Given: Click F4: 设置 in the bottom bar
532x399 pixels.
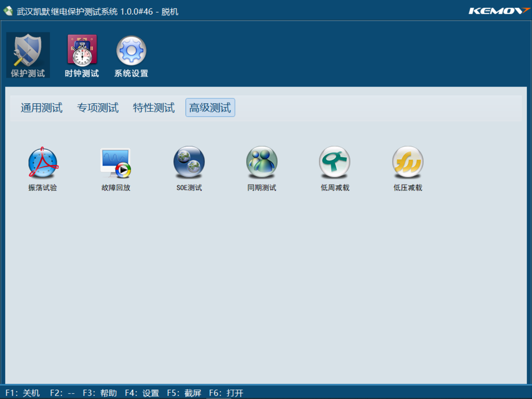Looking at the screenshot, I should pos(142,393).
